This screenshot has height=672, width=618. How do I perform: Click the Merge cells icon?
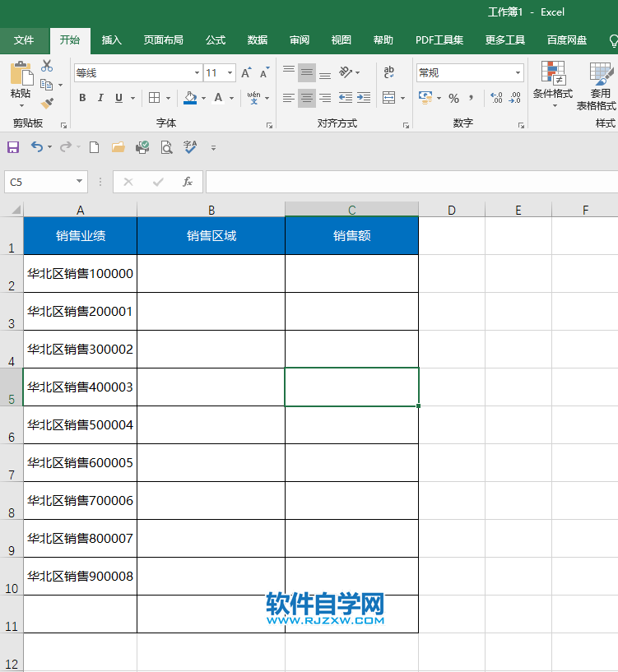click(x=388, y=98)
